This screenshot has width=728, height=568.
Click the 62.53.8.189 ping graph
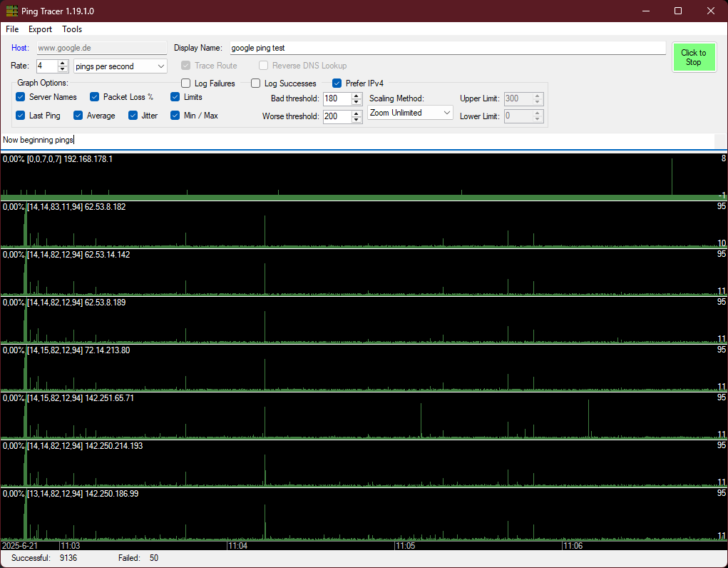(x=364, y=320)
